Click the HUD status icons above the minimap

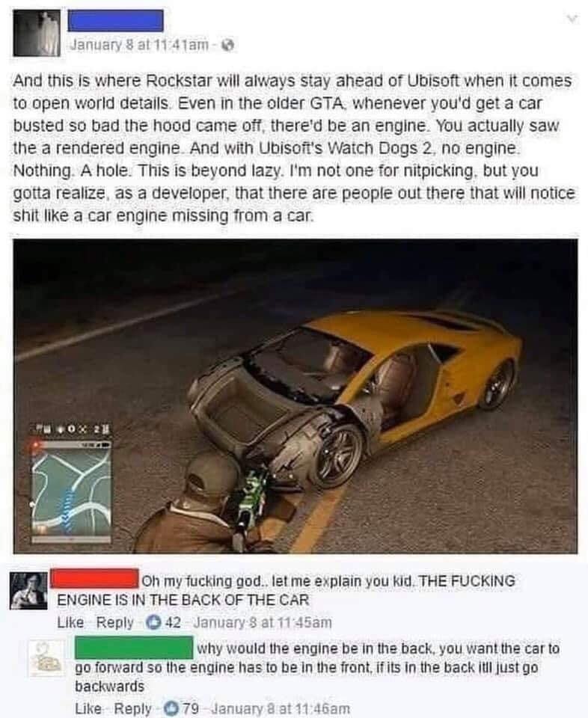pyautogui.click(x=71, y=431)
